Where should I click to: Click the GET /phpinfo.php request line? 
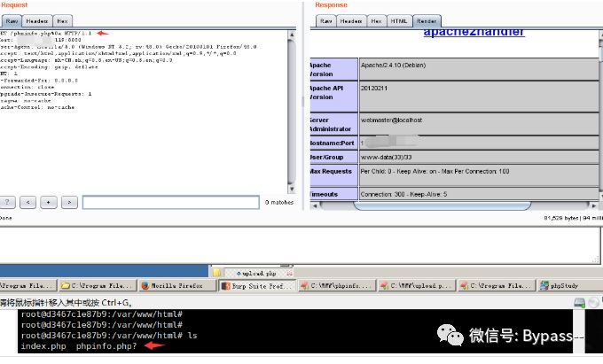[x=46, y=34]
